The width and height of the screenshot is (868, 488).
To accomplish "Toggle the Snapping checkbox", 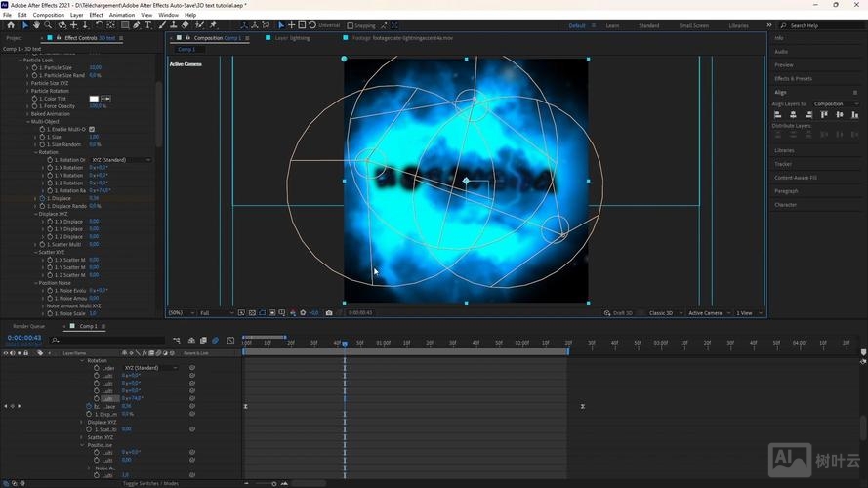I will pos(351,25).
